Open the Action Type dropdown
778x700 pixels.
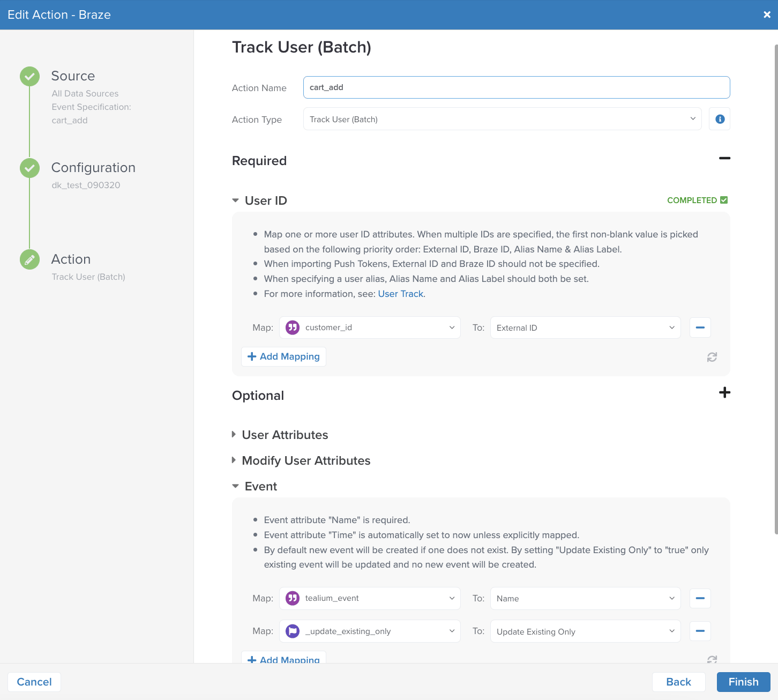pos(502,119)
